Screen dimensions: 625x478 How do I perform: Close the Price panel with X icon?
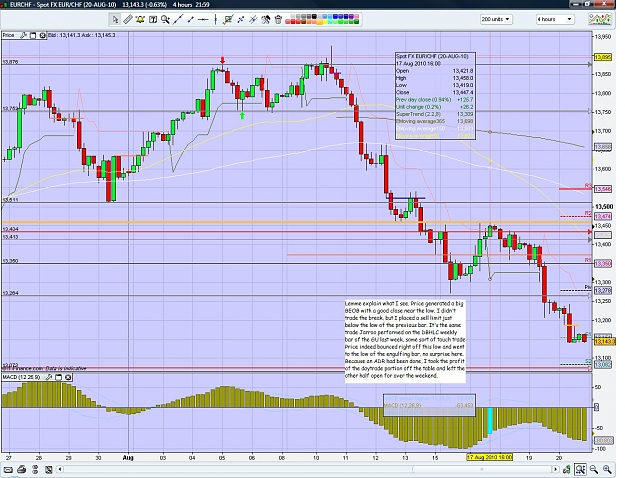[x=42, y=35]
